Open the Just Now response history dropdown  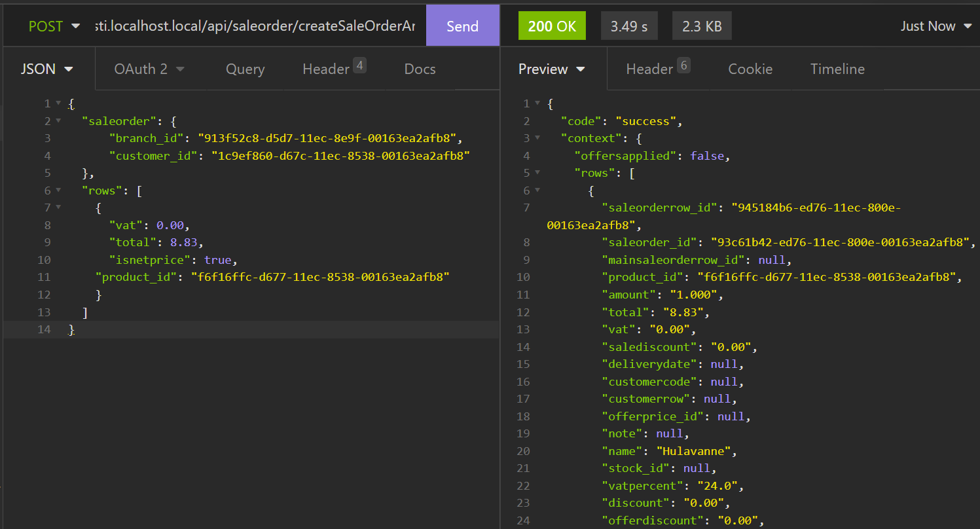click(x=936, y=26)
